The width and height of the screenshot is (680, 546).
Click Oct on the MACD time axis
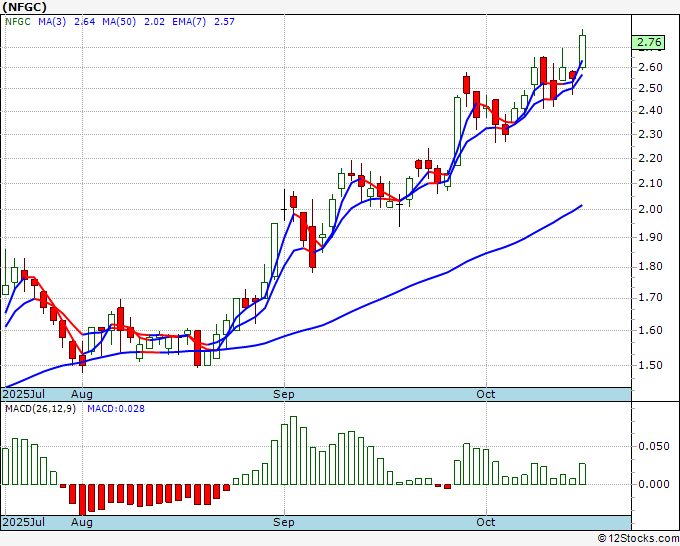pos(485,522)
